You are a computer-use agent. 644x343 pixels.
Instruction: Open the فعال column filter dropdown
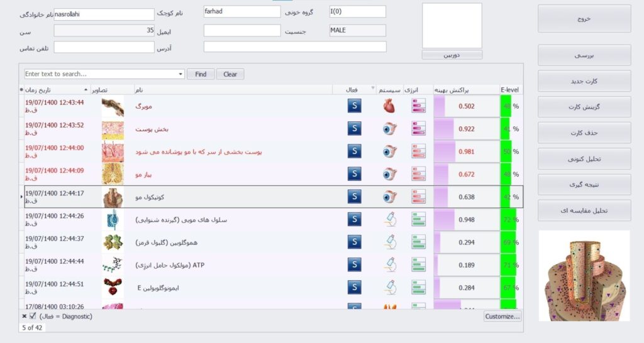372,89
